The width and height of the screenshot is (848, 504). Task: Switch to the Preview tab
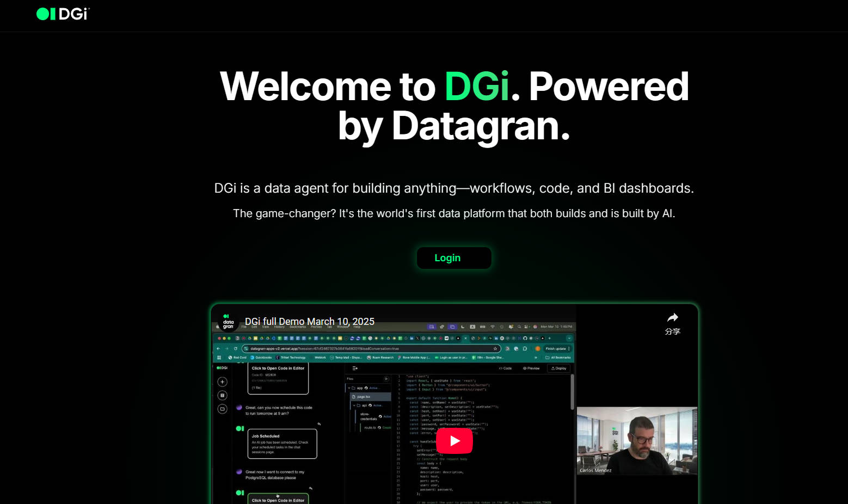point(531,368)
